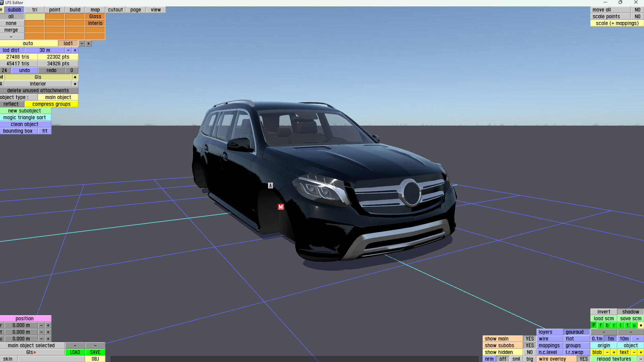This screenshot has width=644, height=362.
Task: Click scale (+ mappings) button
Action: pyautogui.click(x=617, y=23)
